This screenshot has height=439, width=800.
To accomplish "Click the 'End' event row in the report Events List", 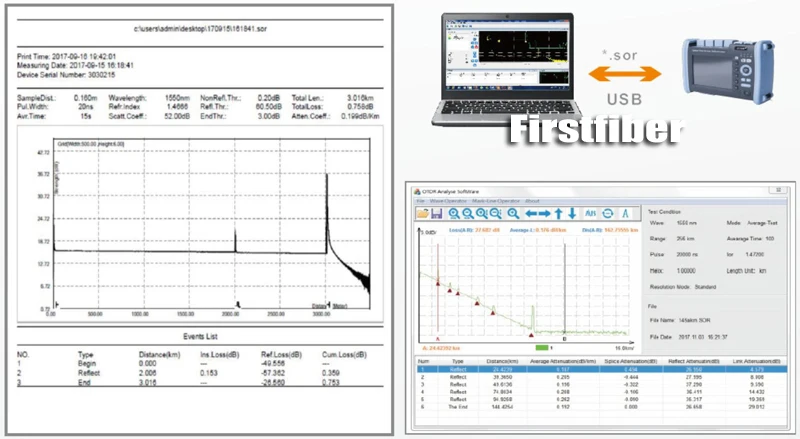I will [200, 382].
